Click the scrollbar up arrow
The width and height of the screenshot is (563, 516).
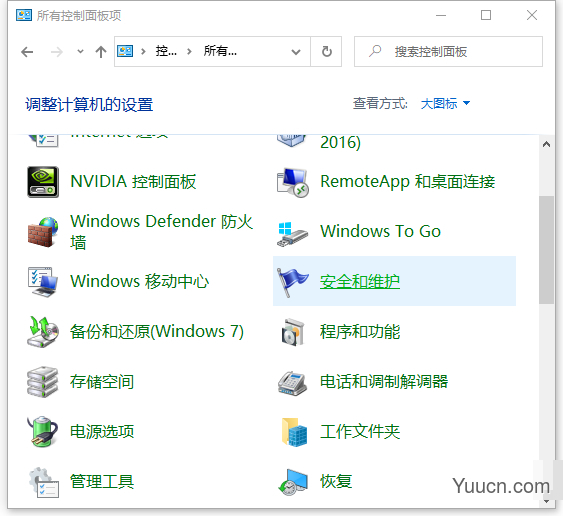point(546,144)
